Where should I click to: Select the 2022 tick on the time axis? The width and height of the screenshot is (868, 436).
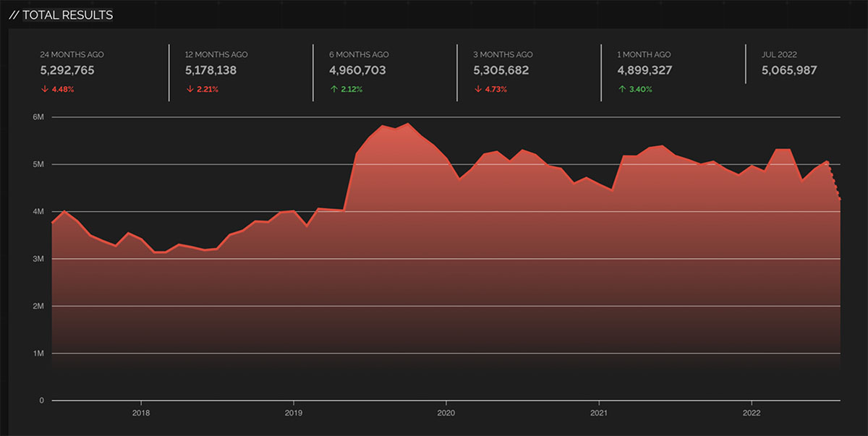click(x=752, y=414)
